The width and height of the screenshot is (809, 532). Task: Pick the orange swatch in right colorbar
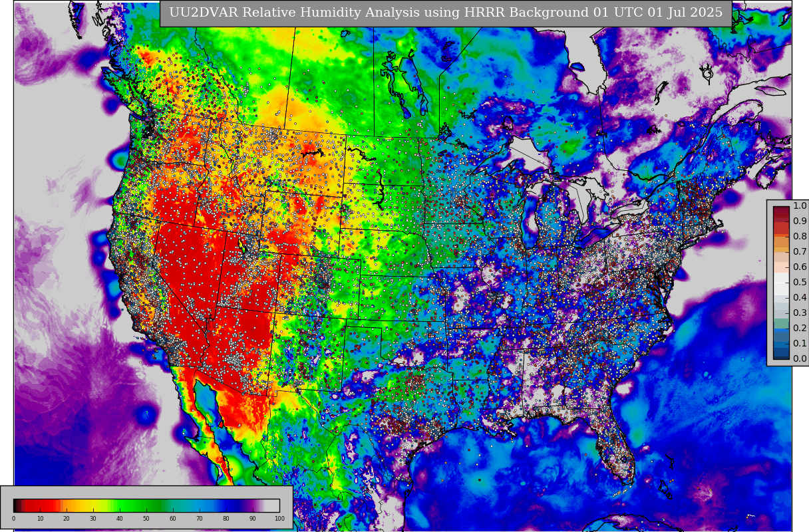781,242
